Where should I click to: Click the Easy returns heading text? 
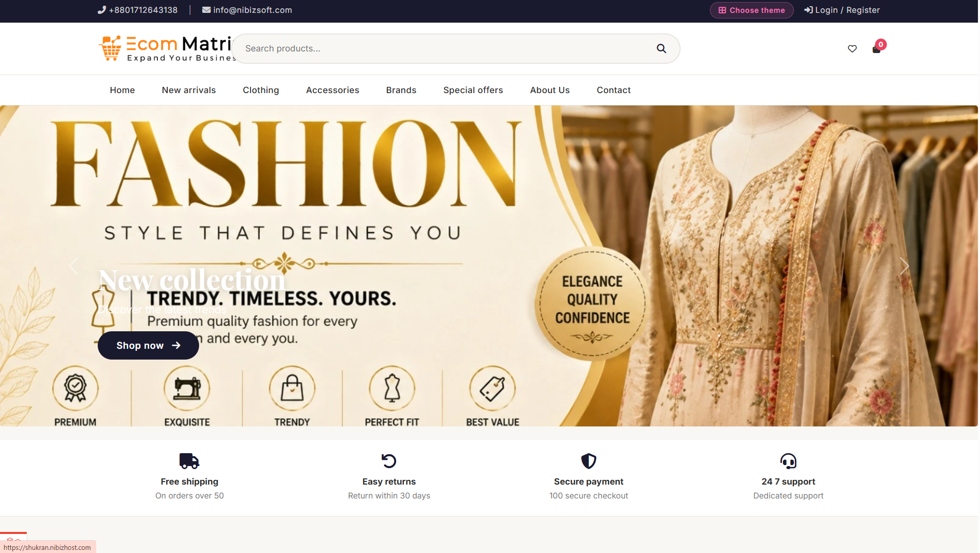click(x=389, y=481)
